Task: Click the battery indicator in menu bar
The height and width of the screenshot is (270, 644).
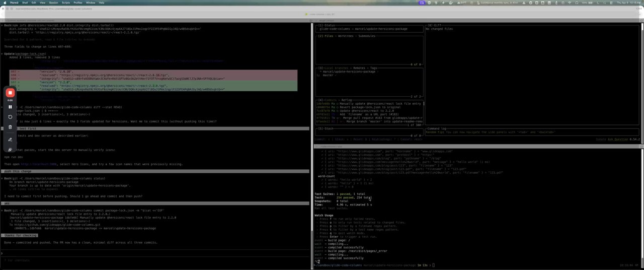Action: 591,3
